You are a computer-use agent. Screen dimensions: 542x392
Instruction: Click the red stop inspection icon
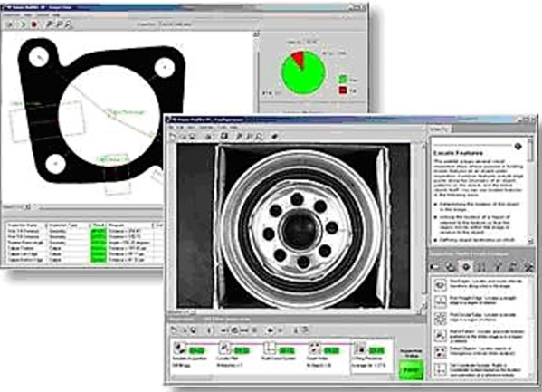click(34, 24)
